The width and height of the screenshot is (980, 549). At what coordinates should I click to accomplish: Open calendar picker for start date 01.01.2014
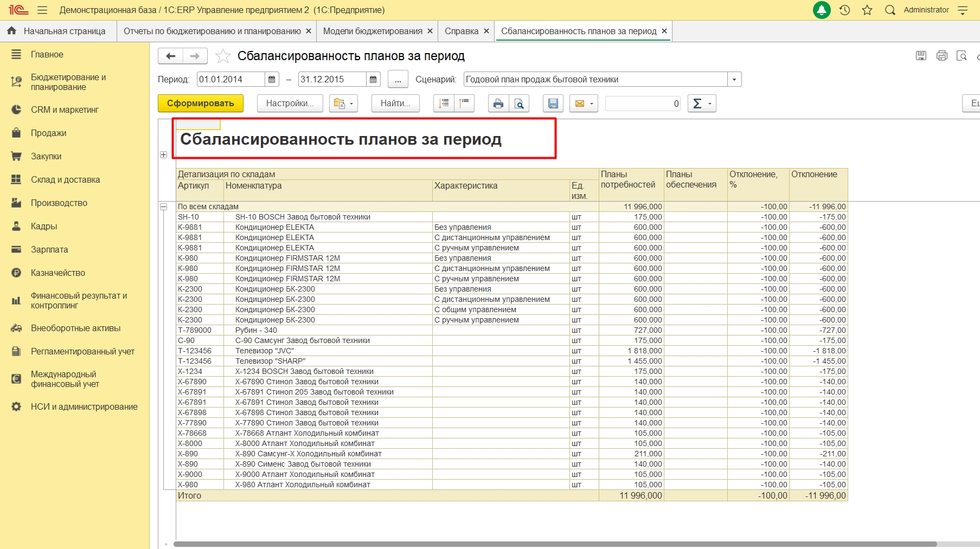tap(272, 80)
